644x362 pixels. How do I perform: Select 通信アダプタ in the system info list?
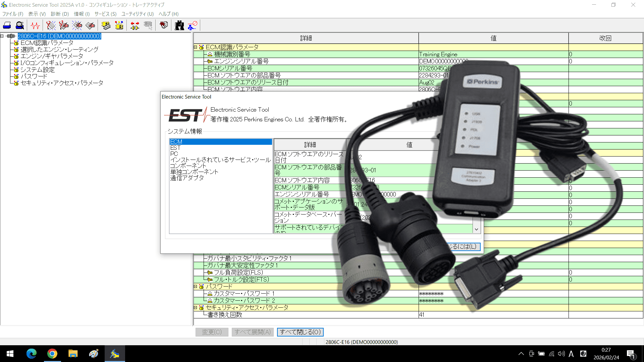tap(187, 178)
